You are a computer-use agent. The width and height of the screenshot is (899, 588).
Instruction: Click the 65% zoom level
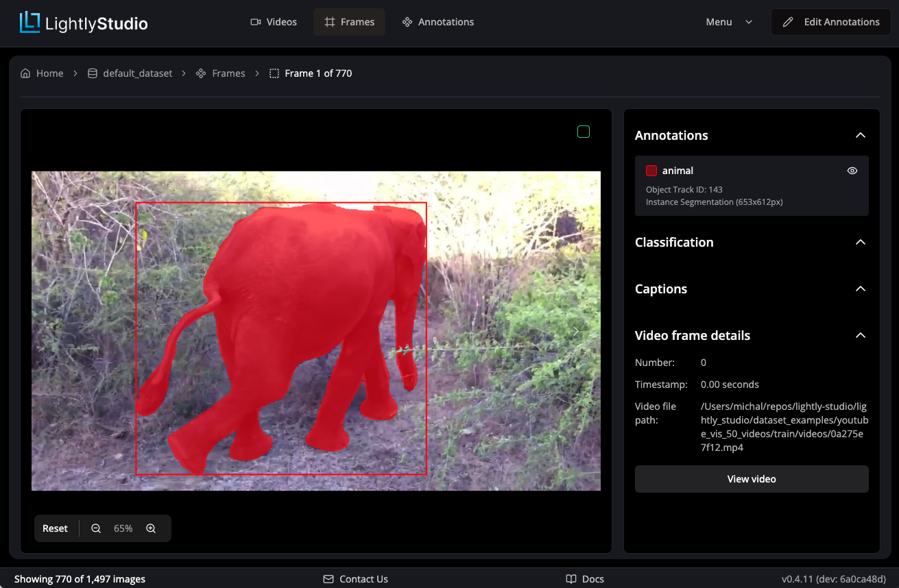click(123, 528)
